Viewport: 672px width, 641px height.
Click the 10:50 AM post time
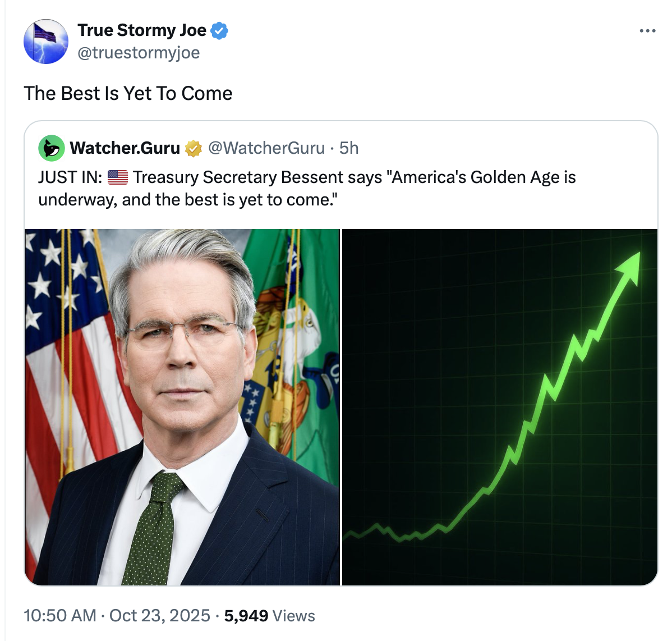coord(59,616)
